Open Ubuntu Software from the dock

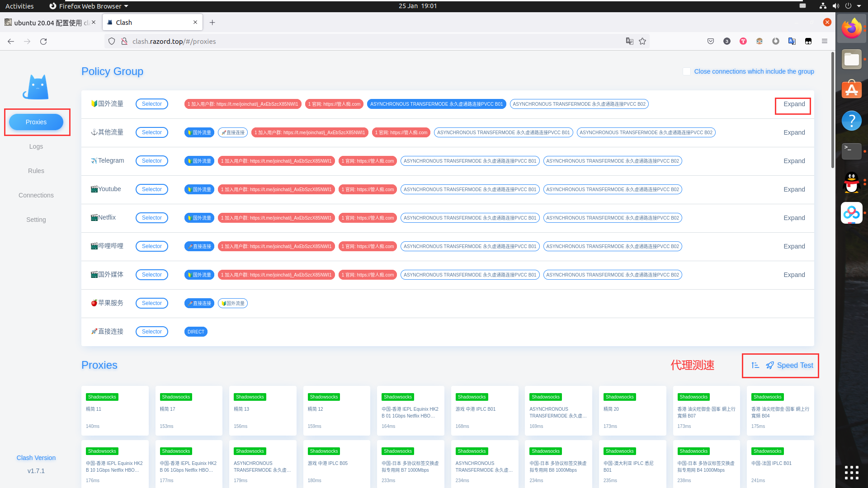click(851, 90)
